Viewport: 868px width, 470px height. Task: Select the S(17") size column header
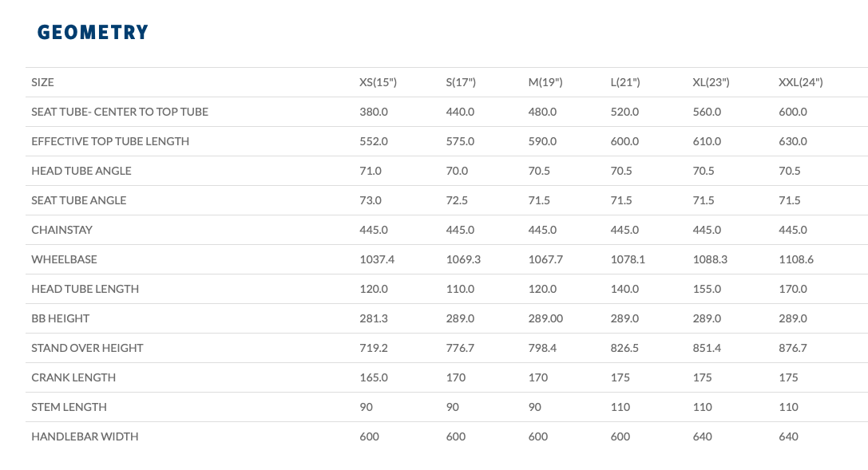tap(461, 82)
